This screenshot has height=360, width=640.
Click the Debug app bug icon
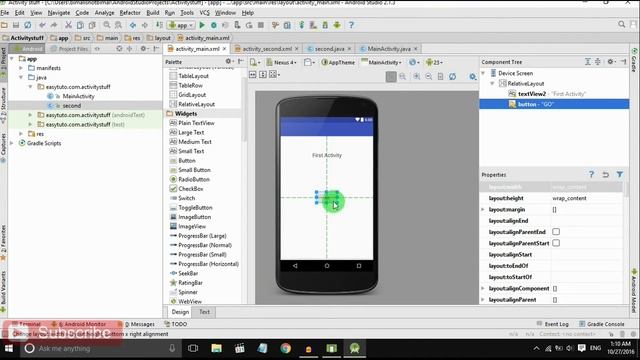point(213,25)
